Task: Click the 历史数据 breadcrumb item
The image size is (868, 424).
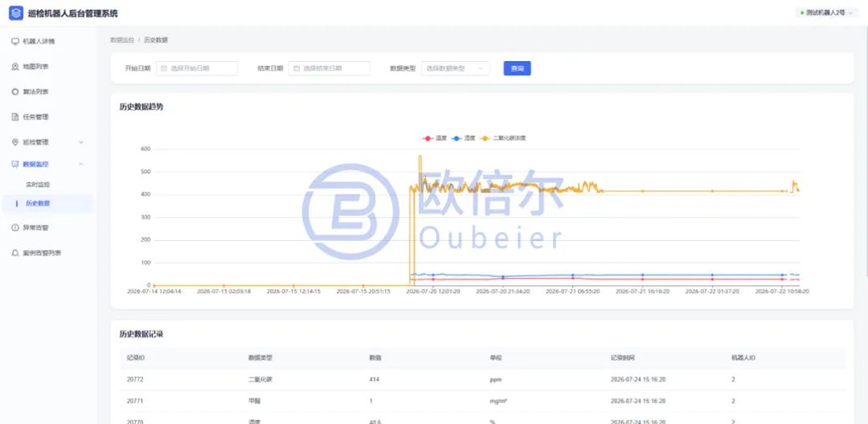Action: (156, 40)
